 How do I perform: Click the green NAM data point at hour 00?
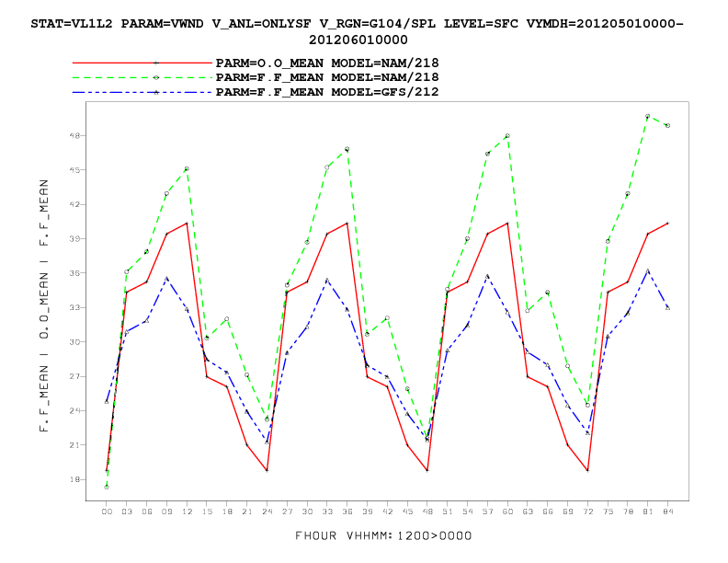click(107, 487)
